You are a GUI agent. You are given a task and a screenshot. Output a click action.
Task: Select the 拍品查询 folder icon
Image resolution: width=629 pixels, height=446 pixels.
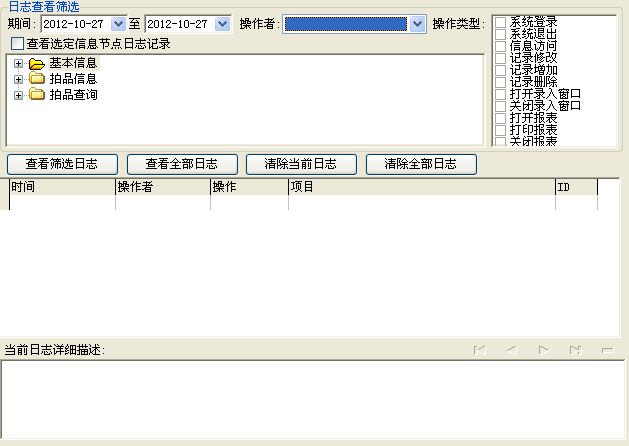tap(37, 95)
